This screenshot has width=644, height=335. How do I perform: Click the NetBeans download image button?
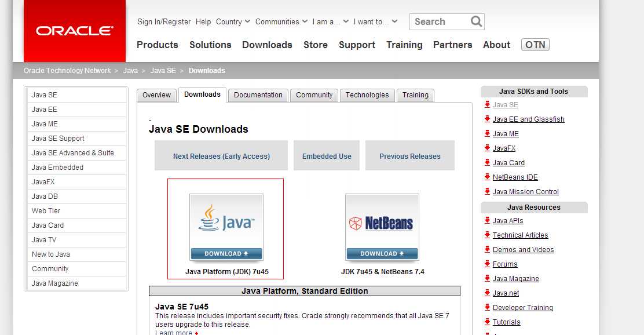tap(382, 227)
